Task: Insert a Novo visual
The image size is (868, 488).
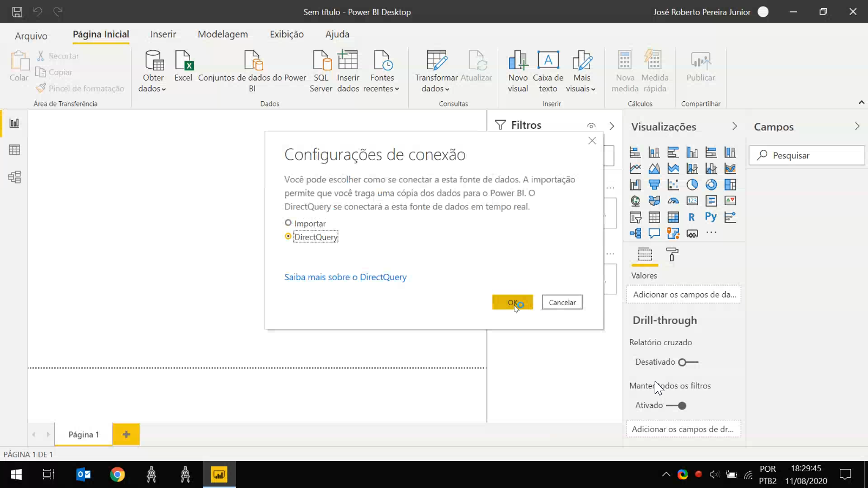Action: (518, 71)
